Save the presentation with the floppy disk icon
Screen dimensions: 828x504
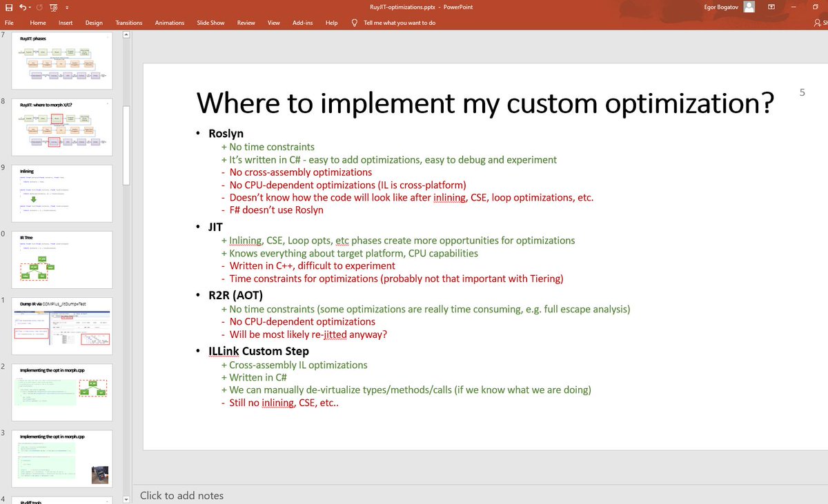[9, 6]
